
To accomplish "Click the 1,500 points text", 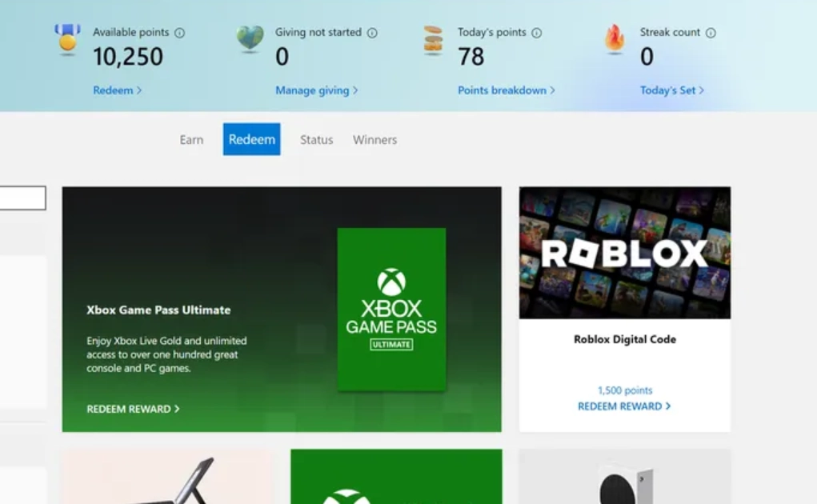I will pyautogui.click(x=625, y=390).
